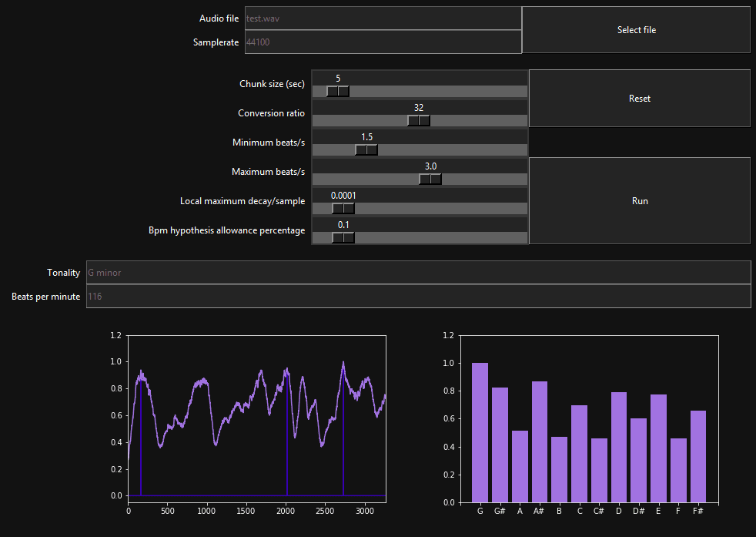Screen dimensions: 756x537
Task: Click the tallest G bar in note chart
Action: pyautogui.click(x=480, y=431)
